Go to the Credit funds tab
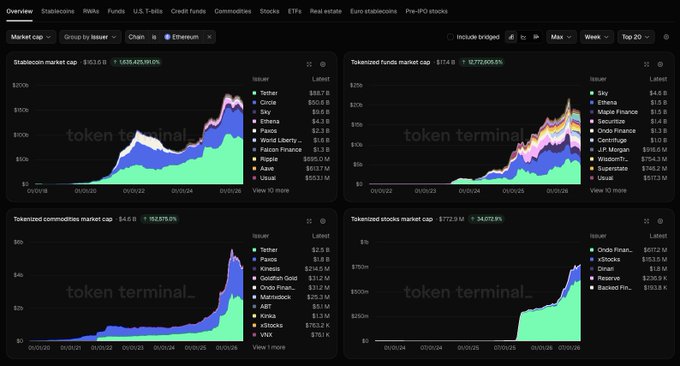 click(x=188, y=11)
